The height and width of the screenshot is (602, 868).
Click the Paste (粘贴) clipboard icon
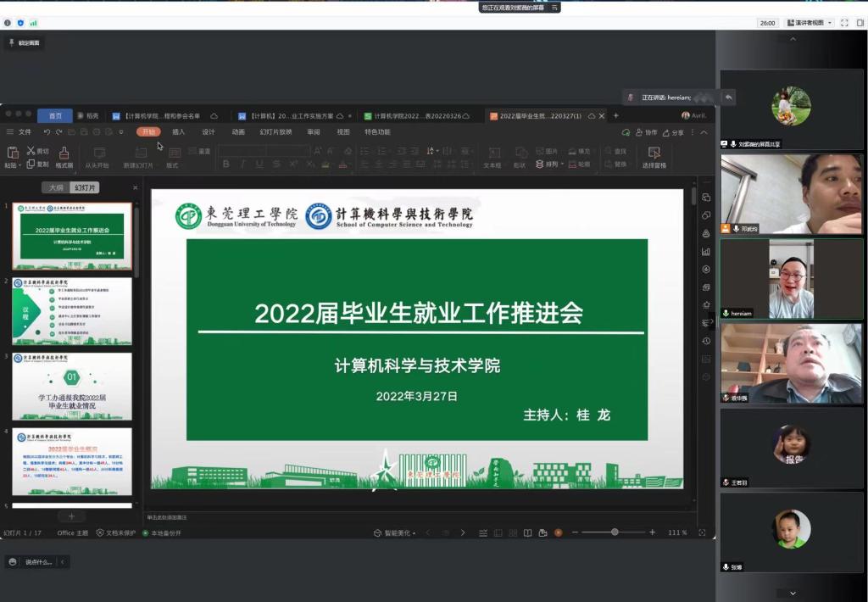pos(12,153)
